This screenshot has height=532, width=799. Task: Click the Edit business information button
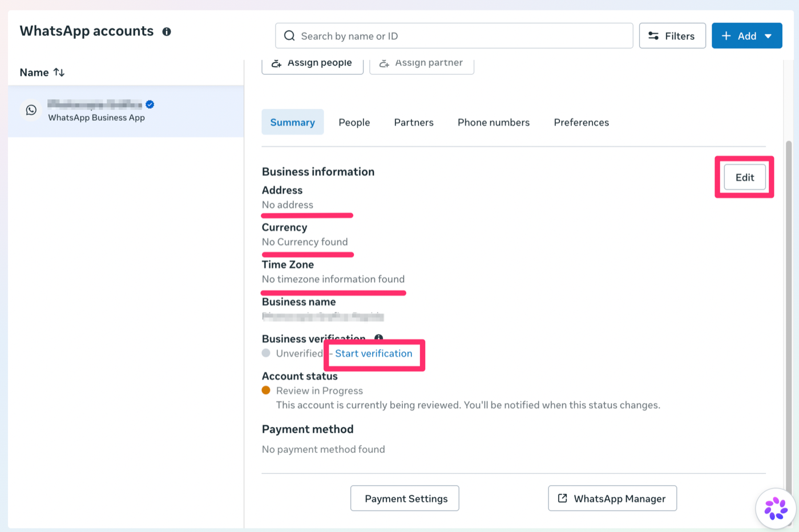pyautogui.click(x=745, y=177)
